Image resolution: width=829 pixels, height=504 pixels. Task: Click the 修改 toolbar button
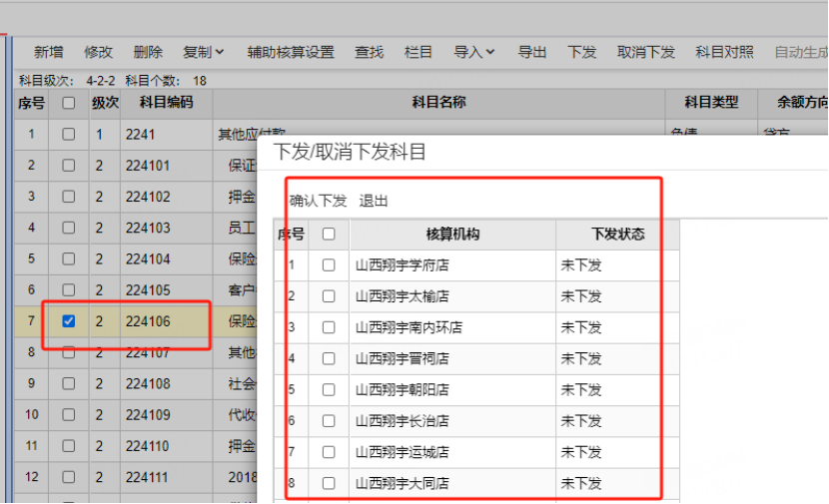click(98, 52)
